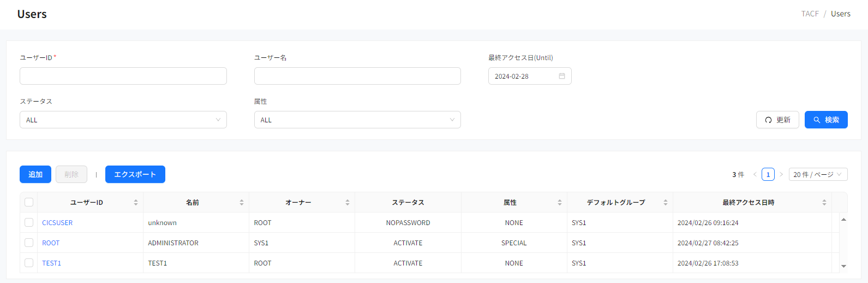Toggle the select-all checkbox in table header

tap(29, 202)
